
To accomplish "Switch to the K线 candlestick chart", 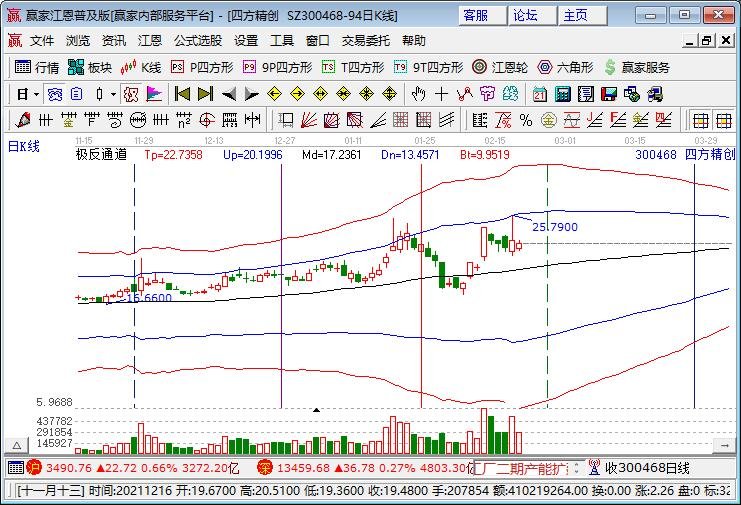I will coord(141,68).
